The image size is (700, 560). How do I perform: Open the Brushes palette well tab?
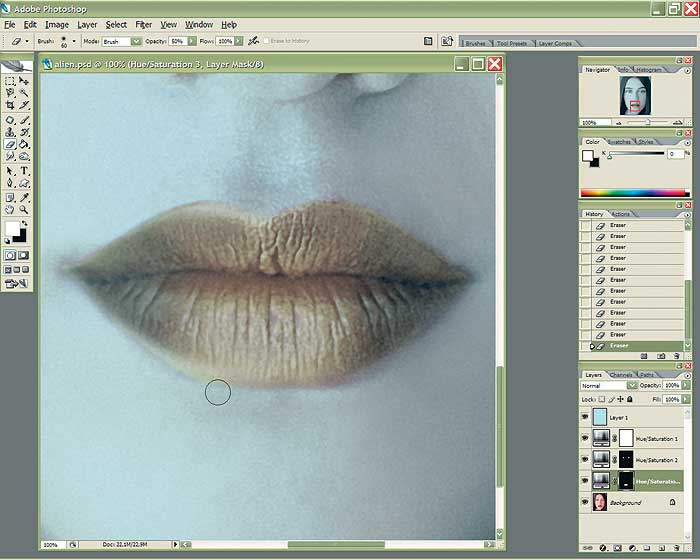pyautogui.click(x=475, y=43)
